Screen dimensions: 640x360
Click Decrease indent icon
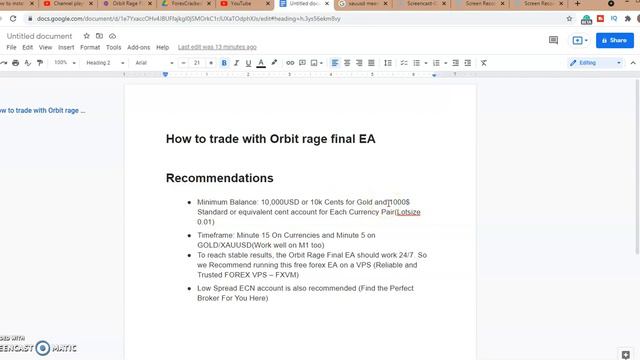[456, 63]
